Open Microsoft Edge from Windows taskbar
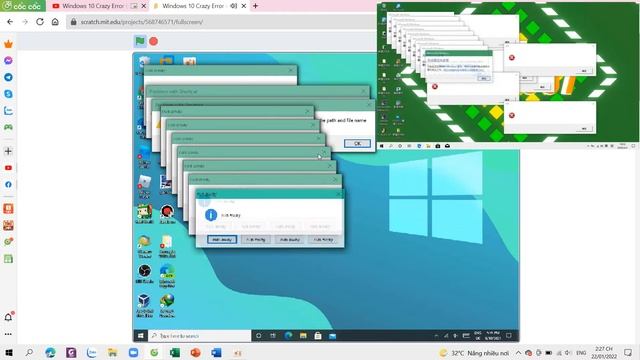Screen dimensions: 640x360 point(50,352)
